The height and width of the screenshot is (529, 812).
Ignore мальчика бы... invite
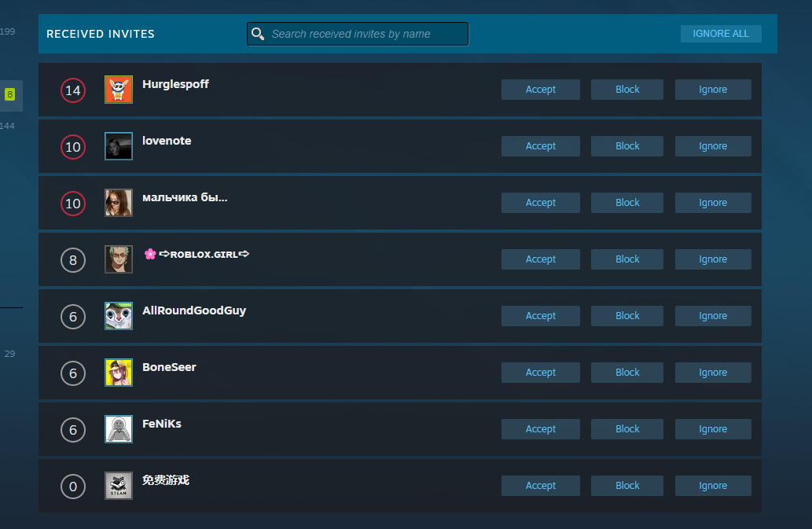tap(713, 203)
